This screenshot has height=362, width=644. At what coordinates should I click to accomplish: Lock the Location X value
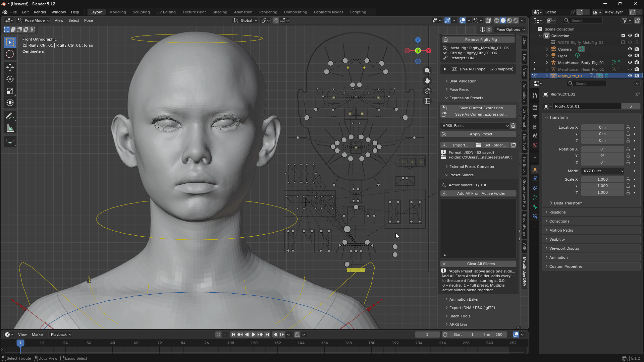tap(628, 127)
